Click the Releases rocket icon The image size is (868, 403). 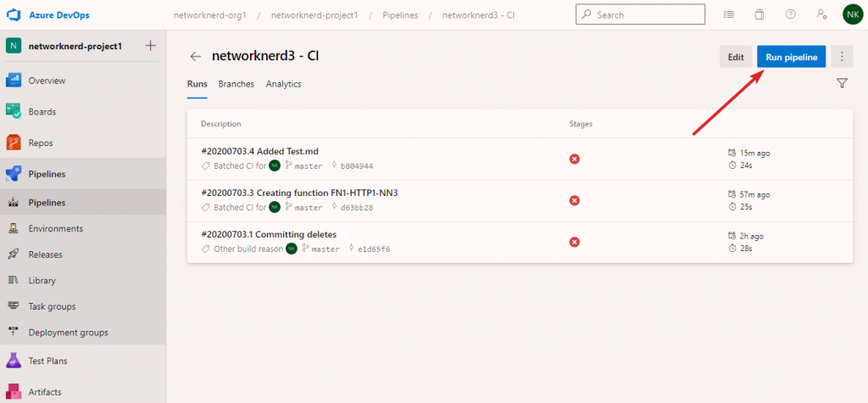(x=14, y=255)
